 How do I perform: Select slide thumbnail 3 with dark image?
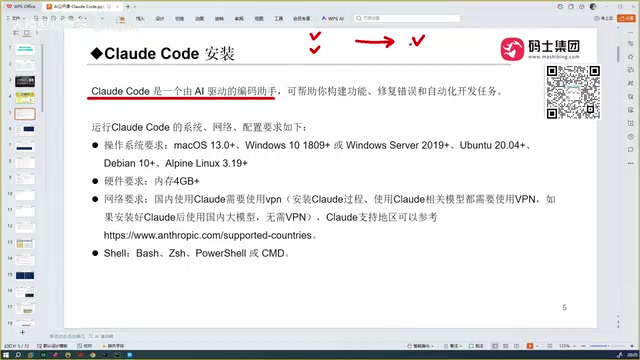(x=25, y=81)
